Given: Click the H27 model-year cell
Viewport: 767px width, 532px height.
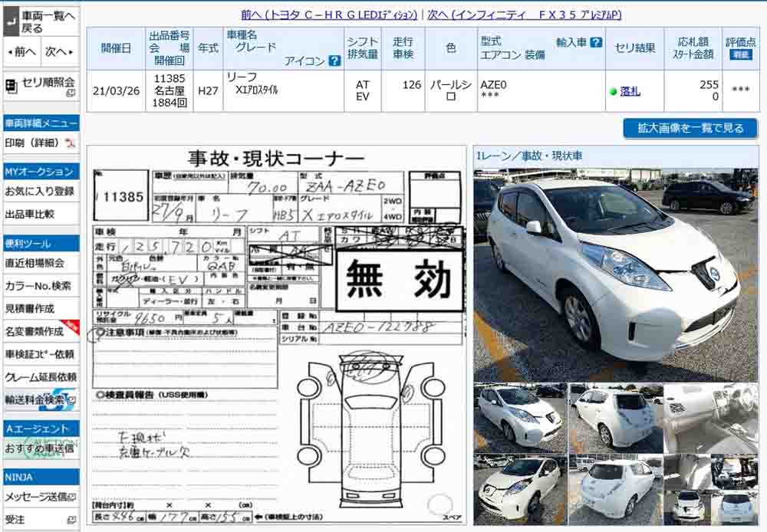Looking at the screenshot, I should 208,91.
